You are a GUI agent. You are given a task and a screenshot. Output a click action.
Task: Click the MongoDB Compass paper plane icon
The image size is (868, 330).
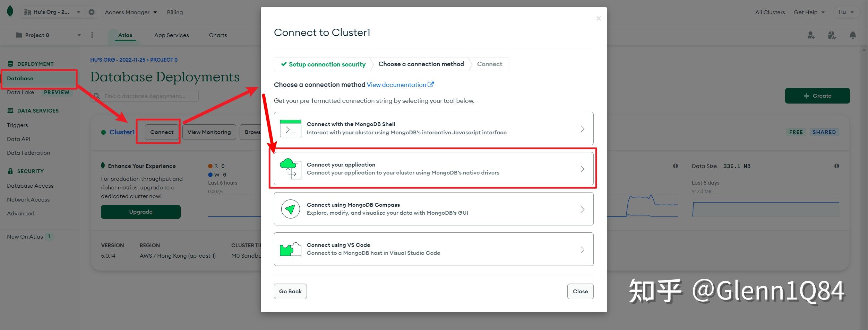click(290, 208)
